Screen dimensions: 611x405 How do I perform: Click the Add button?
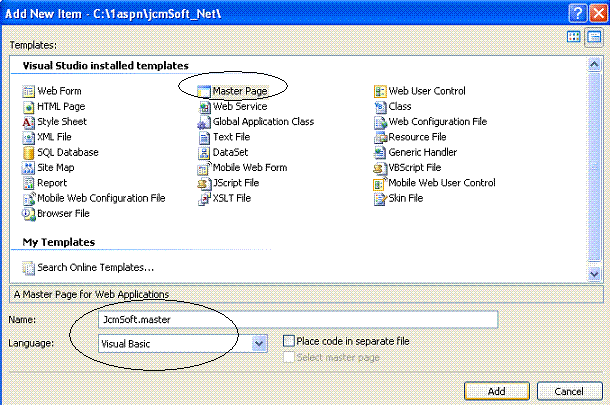pyautogui.click(x=497, y=391)
